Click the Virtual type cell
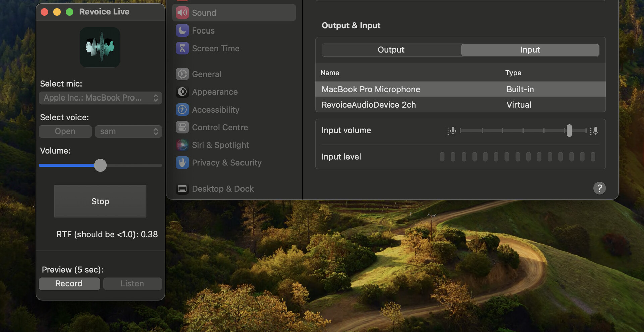Viewport: 644px width, 332px height. coord(519,105)
